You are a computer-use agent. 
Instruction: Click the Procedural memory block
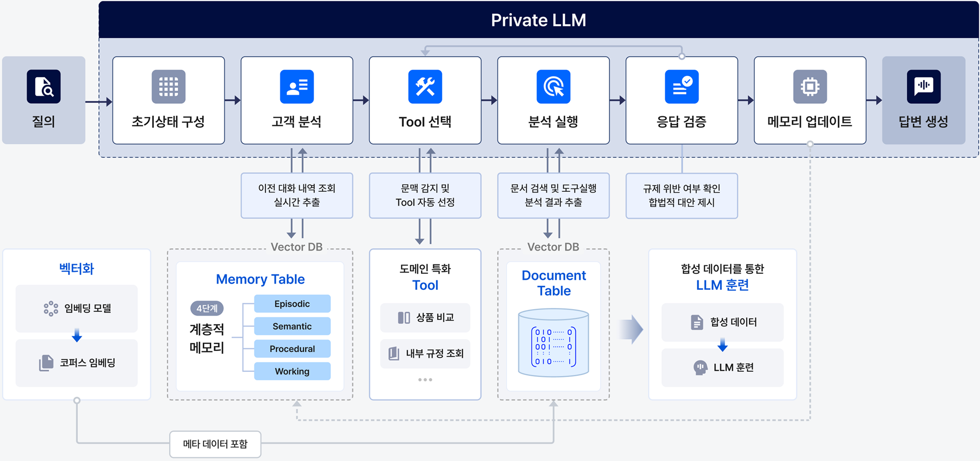click(292, 349)
